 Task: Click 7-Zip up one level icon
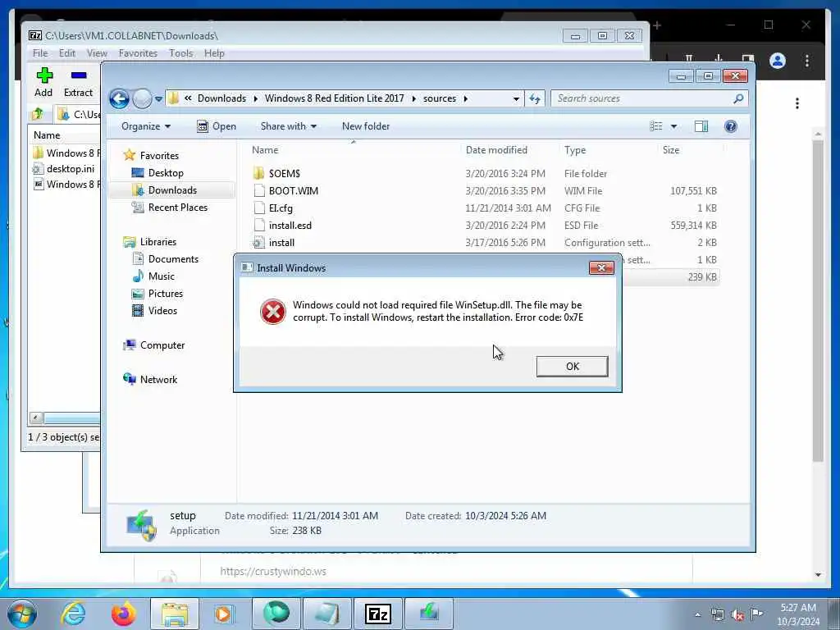pos(38,114)
